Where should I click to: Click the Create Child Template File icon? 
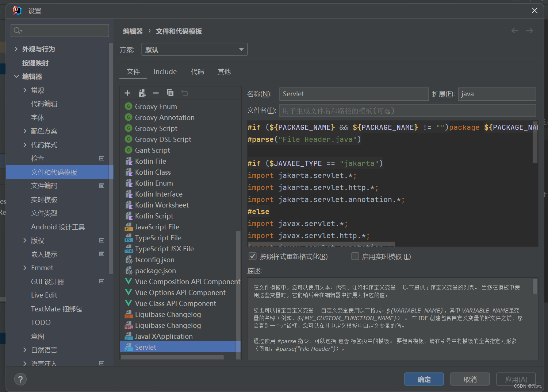(142, 93)
